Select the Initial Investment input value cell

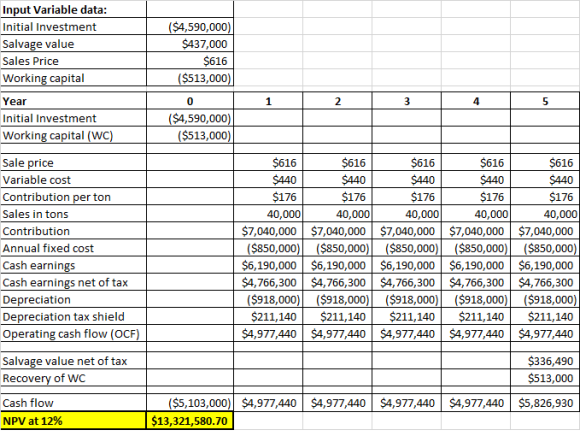click(190, 27)
